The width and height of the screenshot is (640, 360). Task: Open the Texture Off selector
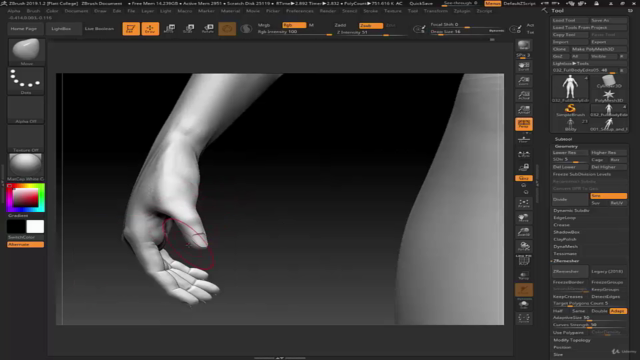point(26,139)
